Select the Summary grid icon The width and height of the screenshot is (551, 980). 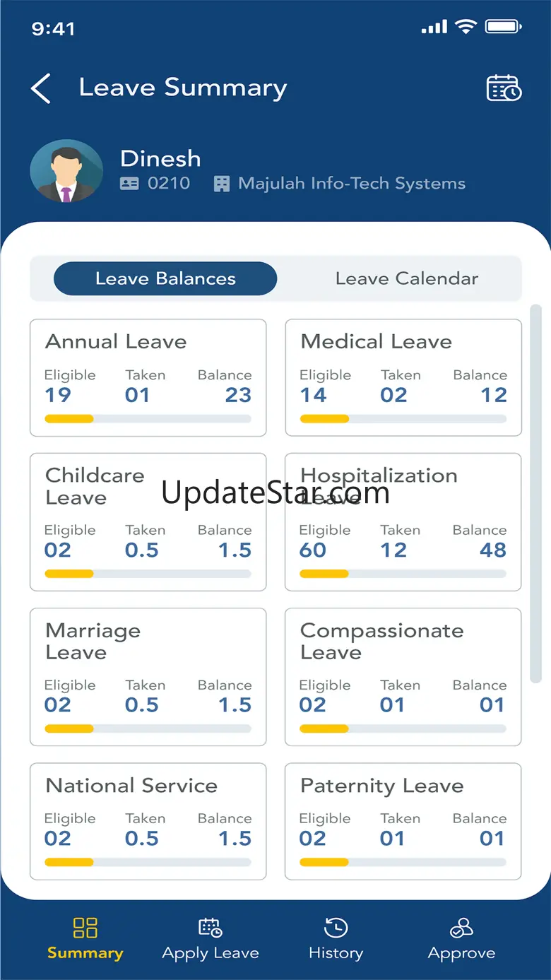85,928
